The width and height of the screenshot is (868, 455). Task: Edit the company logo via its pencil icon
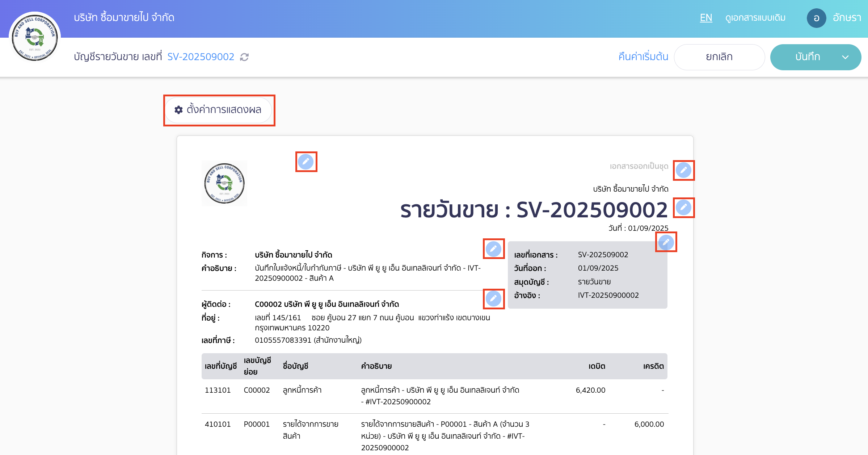click(306, 162)
